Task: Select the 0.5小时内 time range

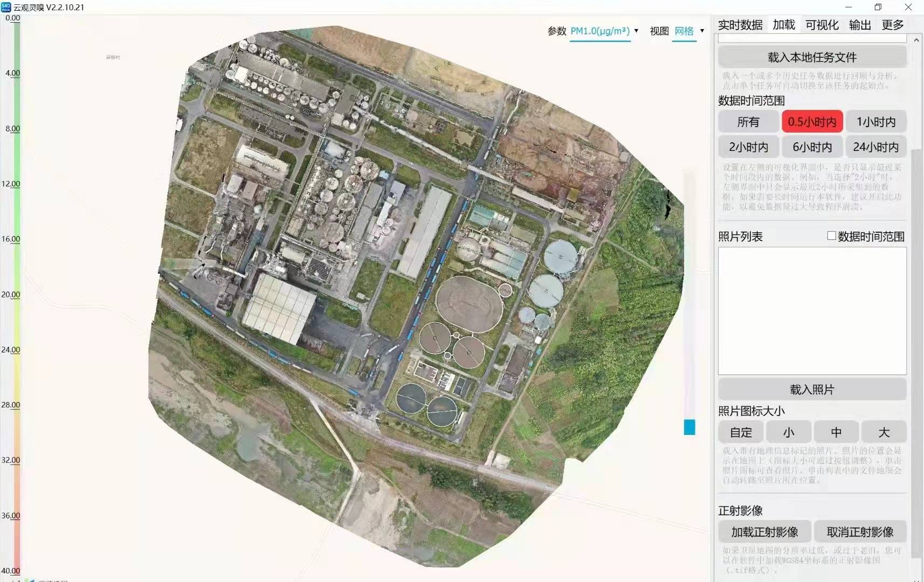Action: (812, 122)
